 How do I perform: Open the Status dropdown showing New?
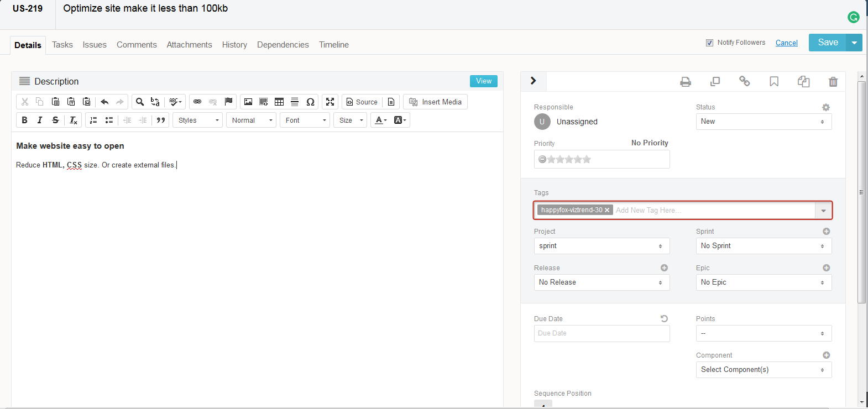point(763,122)
